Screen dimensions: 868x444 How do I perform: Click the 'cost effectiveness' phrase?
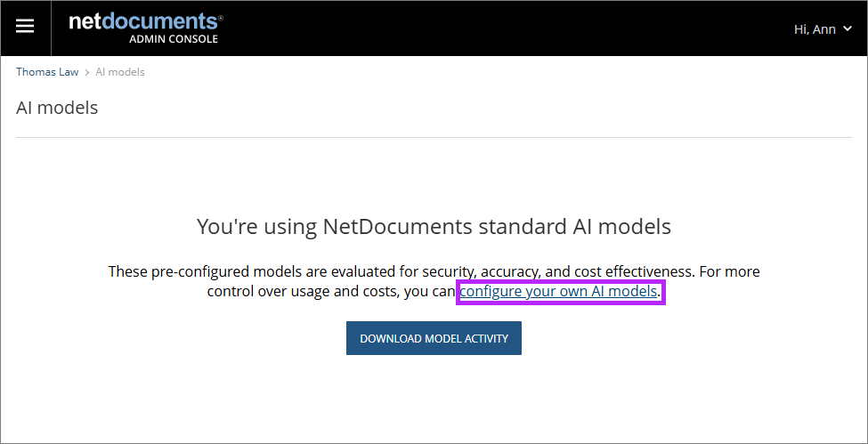click(x=641, y=271)
